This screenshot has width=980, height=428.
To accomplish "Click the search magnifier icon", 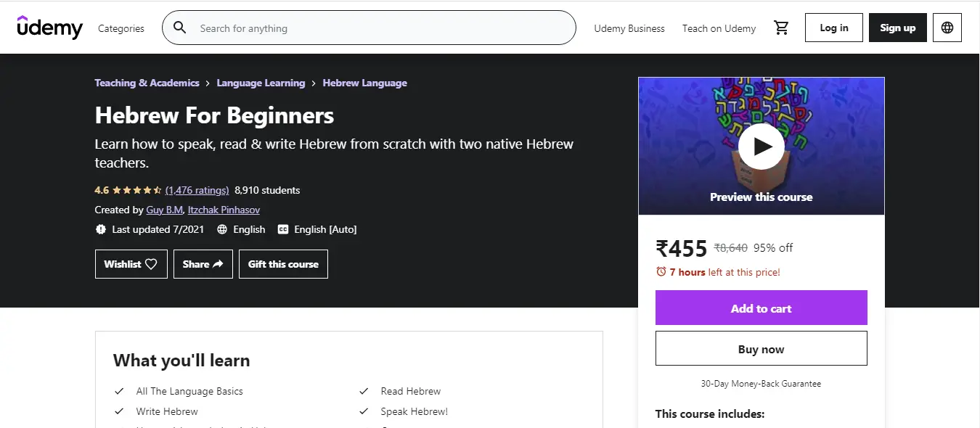I will tap(179, 28).
